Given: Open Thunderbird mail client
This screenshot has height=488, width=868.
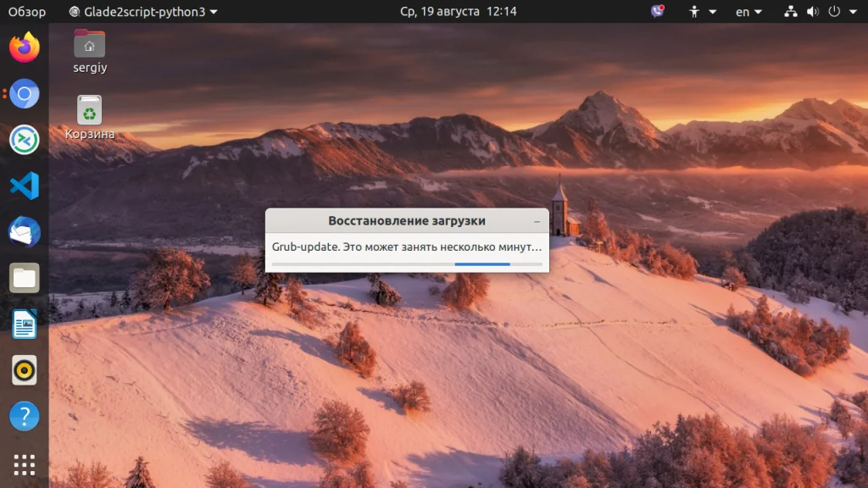Looking at the screenshot, I should (25, 231).
